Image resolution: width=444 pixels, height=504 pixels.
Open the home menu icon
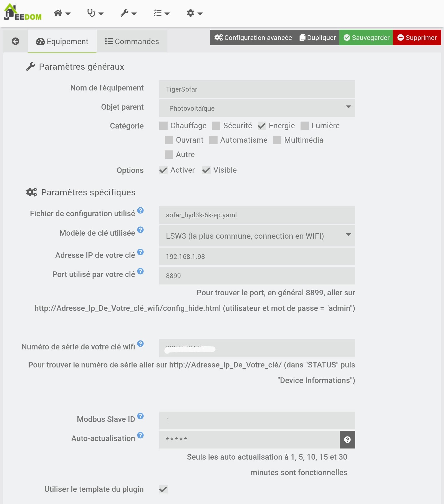[x=62, y=13]
